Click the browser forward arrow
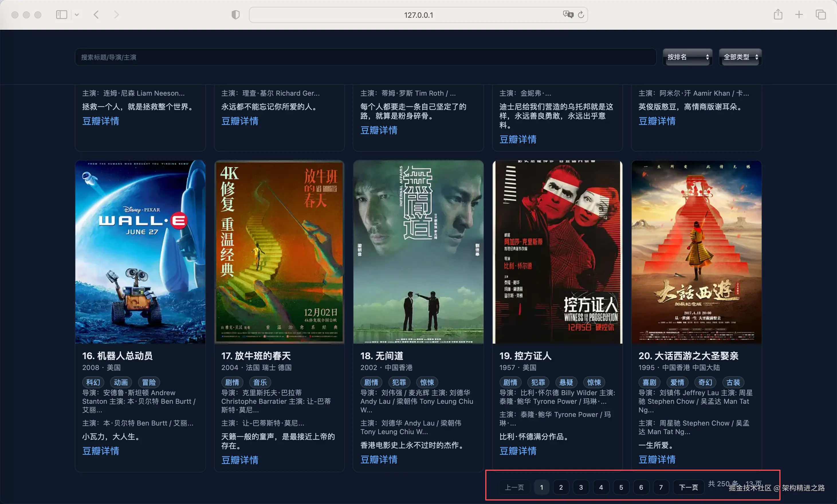 [117, 15]
